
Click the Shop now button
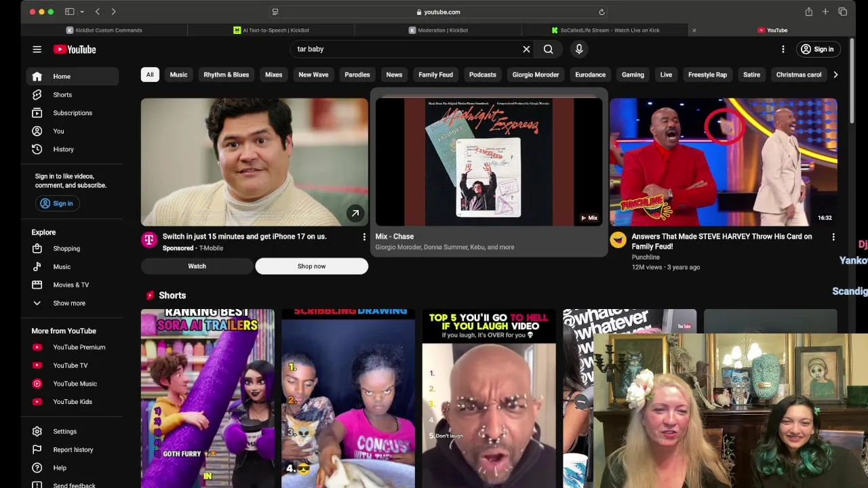[311, 266]
